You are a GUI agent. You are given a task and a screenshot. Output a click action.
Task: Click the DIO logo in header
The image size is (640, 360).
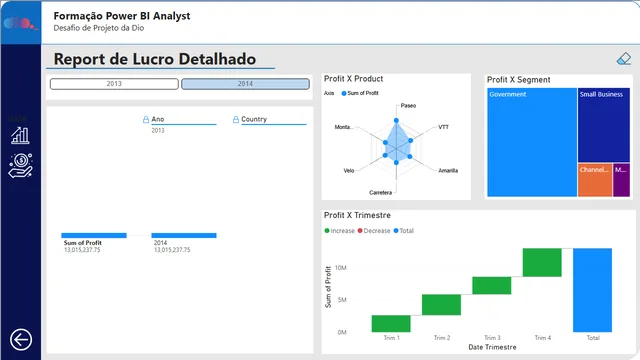click(20, 23)
